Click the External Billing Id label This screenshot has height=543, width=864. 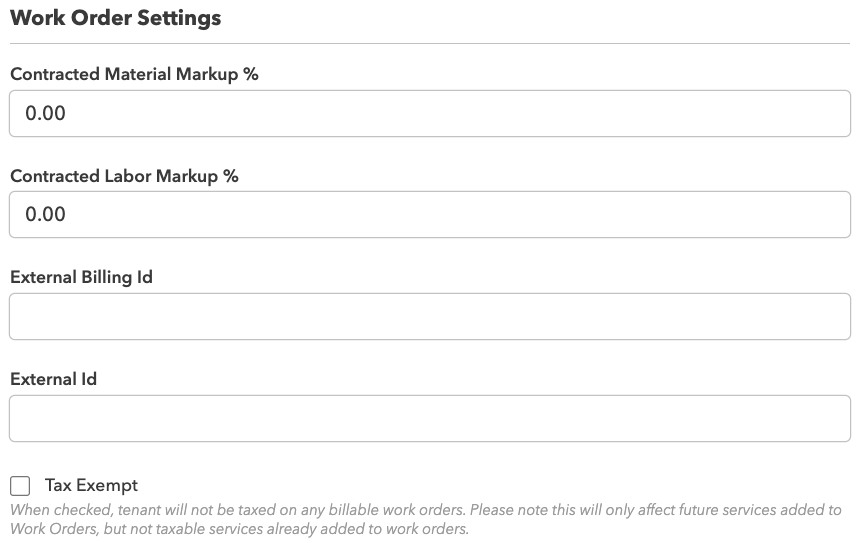[81, 277]
